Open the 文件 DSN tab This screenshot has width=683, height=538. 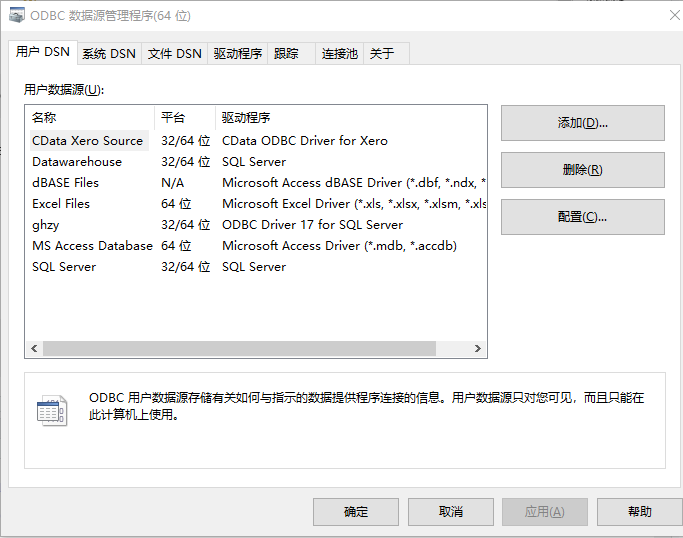[174, 54]
